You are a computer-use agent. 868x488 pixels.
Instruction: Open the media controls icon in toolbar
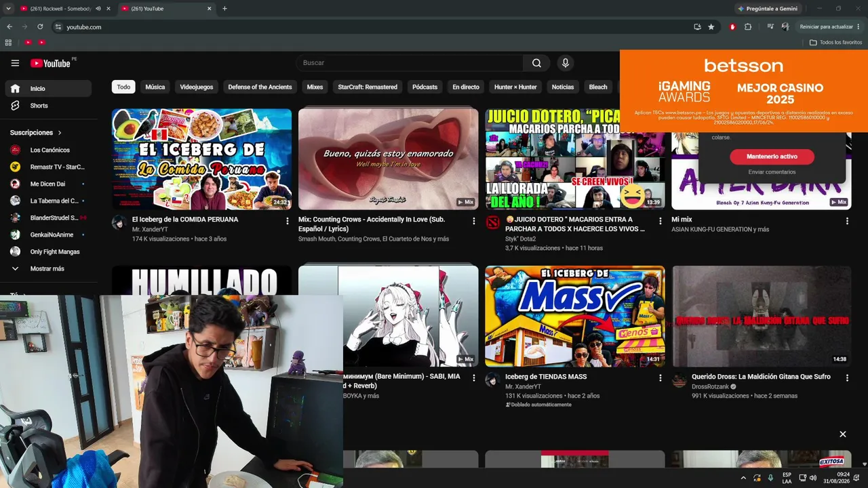[x=770, y=27]
